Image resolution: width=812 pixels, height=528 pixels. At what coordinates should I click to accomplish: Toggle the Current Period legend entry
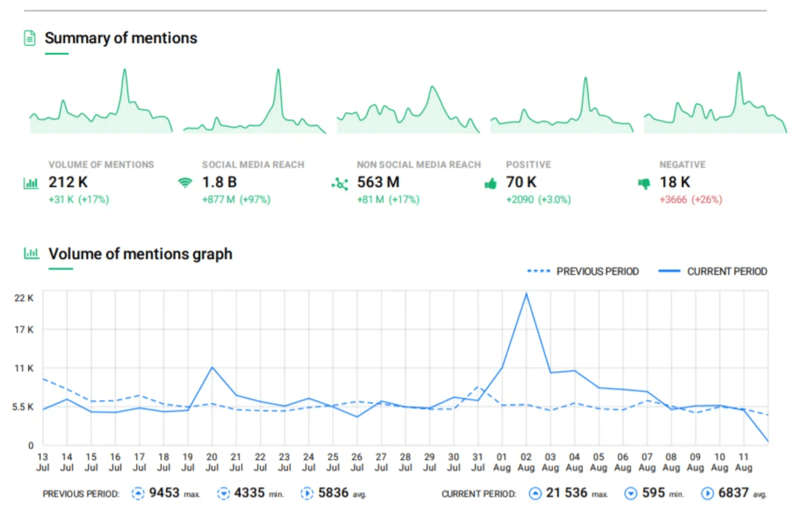[x=712, y=271]
